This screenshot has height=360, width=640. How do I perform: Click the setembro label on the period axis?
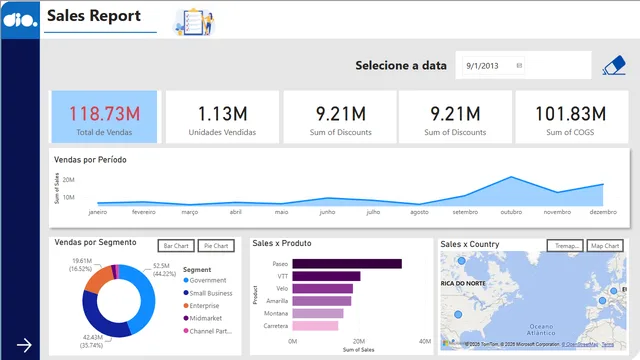(x=465, y=212)
